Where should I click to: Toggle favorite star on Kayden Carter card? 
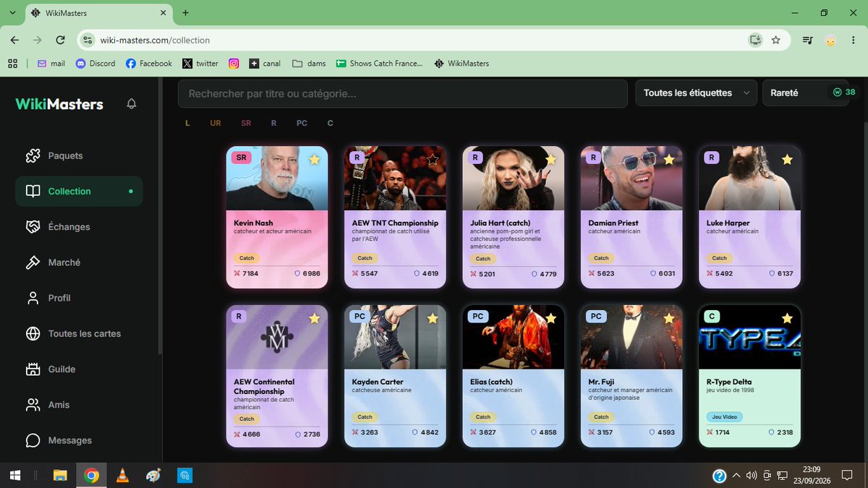tap(433, 318)
